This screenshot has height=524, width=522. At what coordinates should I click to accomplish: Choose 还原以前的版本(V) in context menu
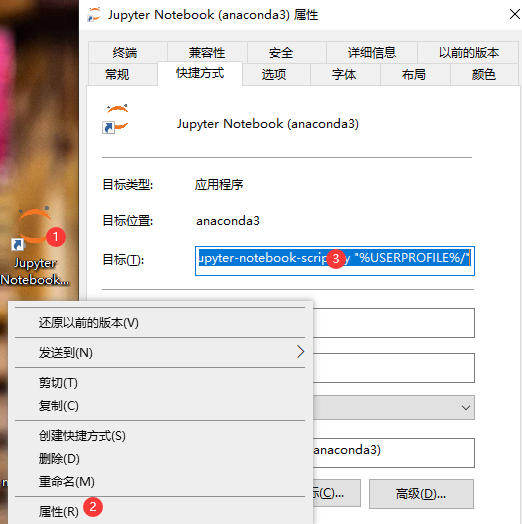(160, 322)
